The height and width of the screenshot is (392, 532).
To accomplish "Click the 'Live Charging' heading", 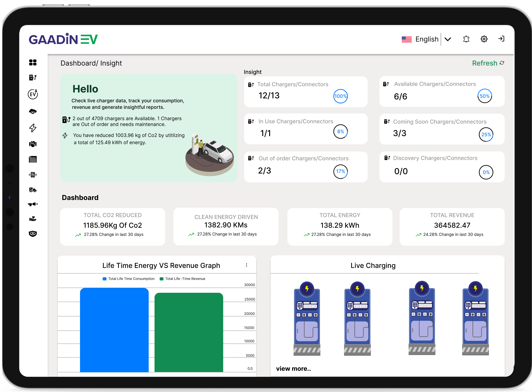I will [x=373, y=265].
